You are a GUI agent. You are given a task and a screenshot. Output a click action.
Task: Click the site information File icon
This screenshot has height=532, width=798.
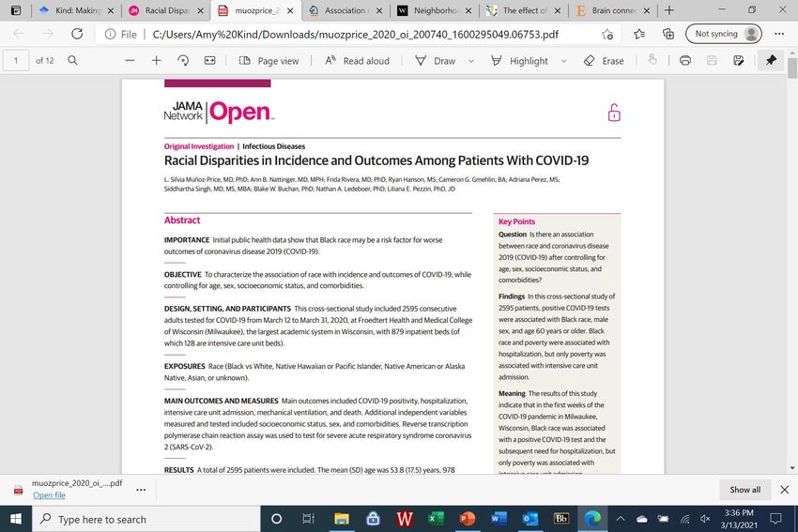pos(120,34)
